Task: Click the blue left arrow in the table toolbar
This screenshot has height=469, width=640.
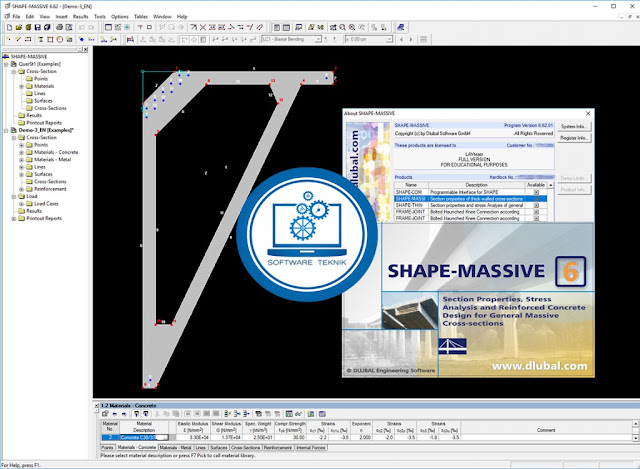Action: click(x=115, y=414)
